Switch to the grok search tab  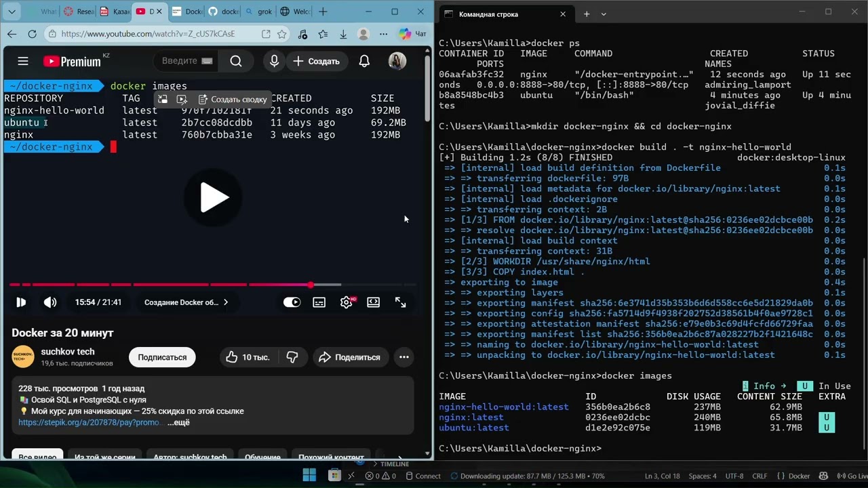[x=258, y=12]
